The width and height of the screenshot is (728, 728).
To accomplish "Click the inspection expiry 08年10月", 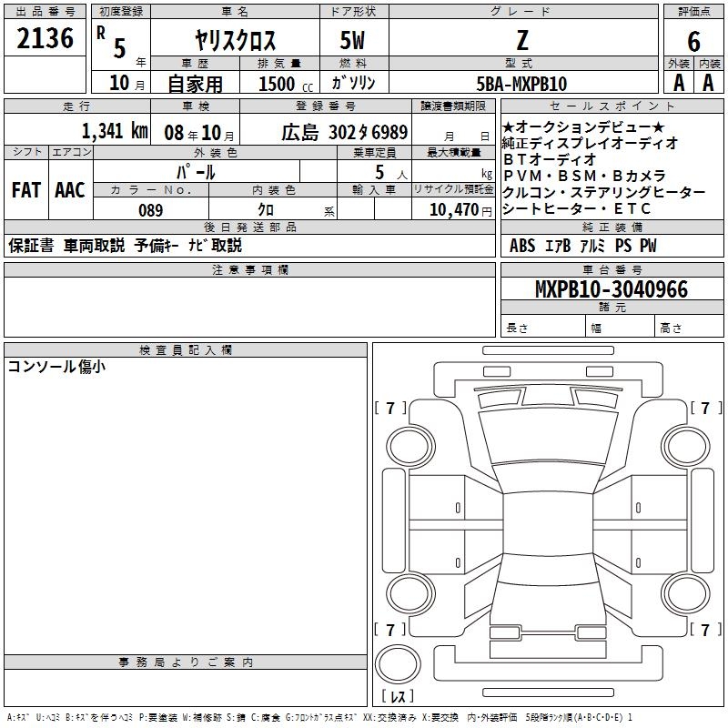I will [199, 133].
